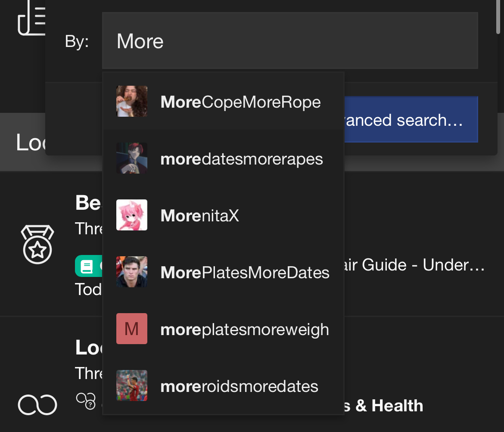Pick MorePlatesMoreDates from the suggestions

tap(245, 273)
